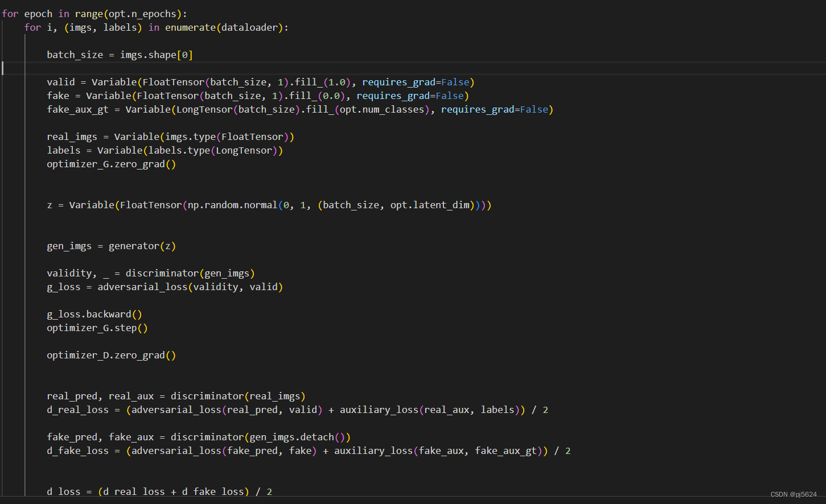Click the line 'g_loss = adversarial_loss(validity, valid)'

tap(165, 287)
